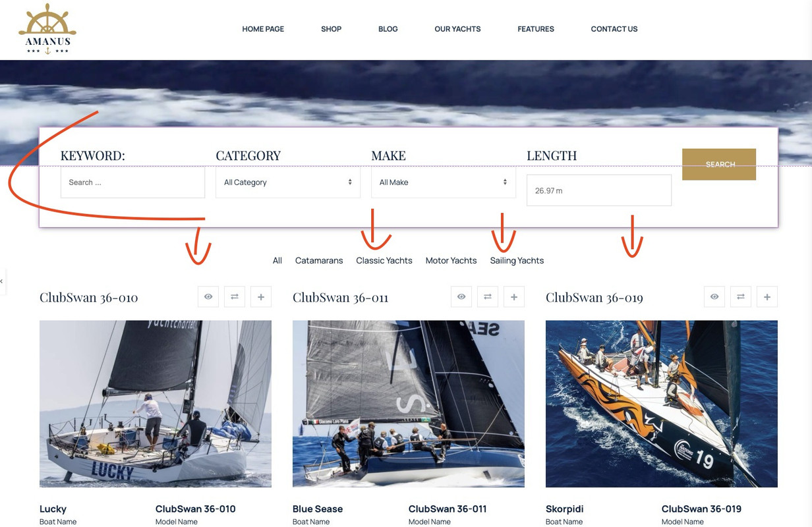Expand the collapsed left-edge side panel arrow

point(2,282)
